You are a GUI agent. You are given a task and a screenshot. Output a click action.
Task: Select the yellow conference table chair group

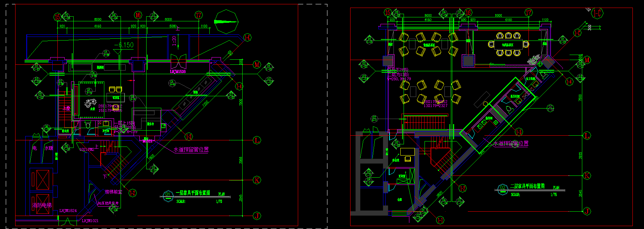[x=508, y=44]
